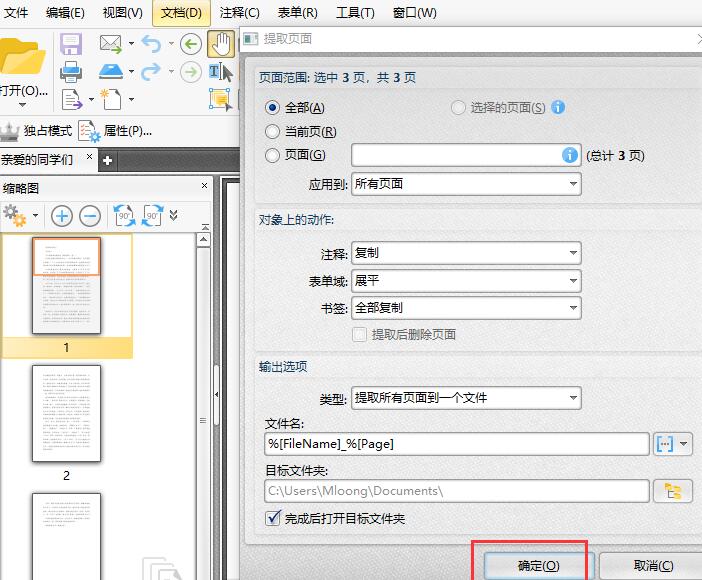Screen dimensions: 702x580
Task: Select the 全部(A) radio button
Action: pyautogui.click(x=272, y=107)
